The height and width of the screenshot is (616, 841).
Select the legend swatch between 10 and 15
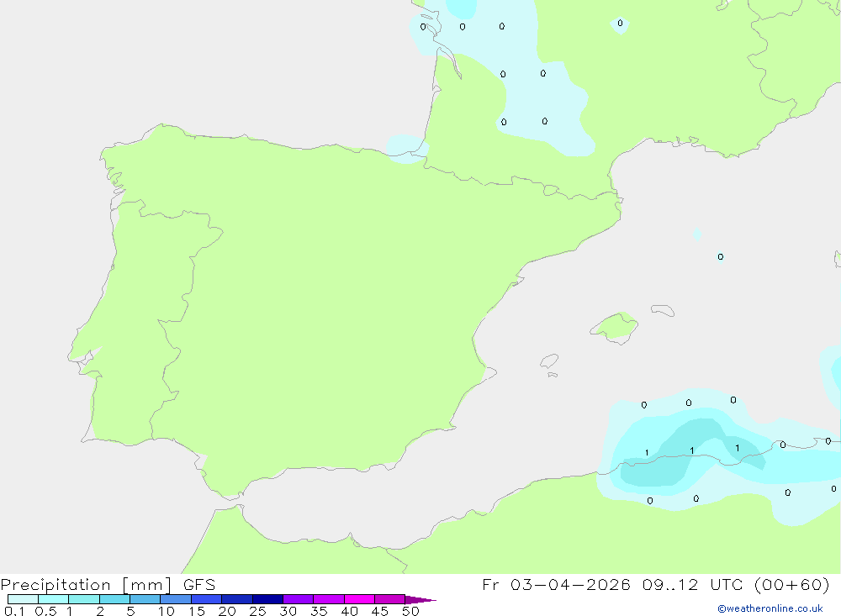click(176, 599)
